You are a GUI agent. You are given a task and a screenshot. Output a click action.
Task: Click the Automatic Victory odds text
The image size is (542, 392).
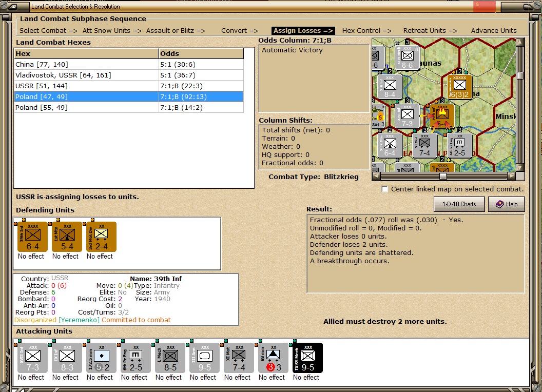[x=292, y=50]
